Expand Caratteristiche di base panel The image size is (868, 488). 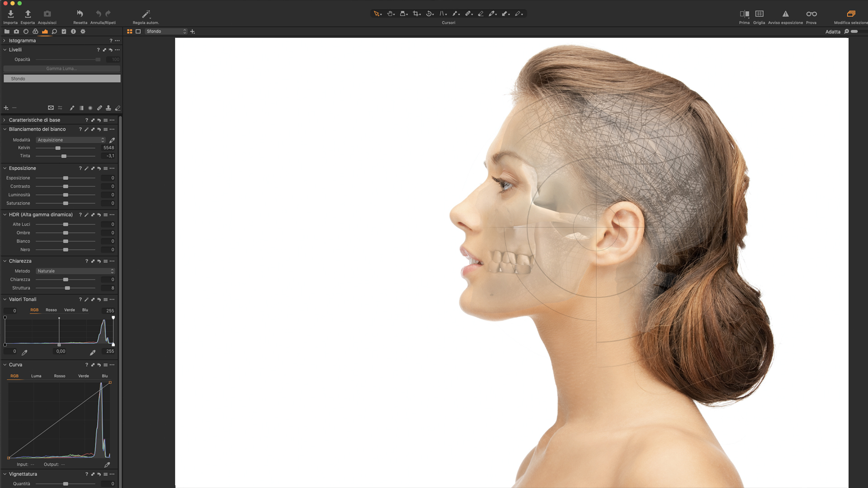point(5,120)
